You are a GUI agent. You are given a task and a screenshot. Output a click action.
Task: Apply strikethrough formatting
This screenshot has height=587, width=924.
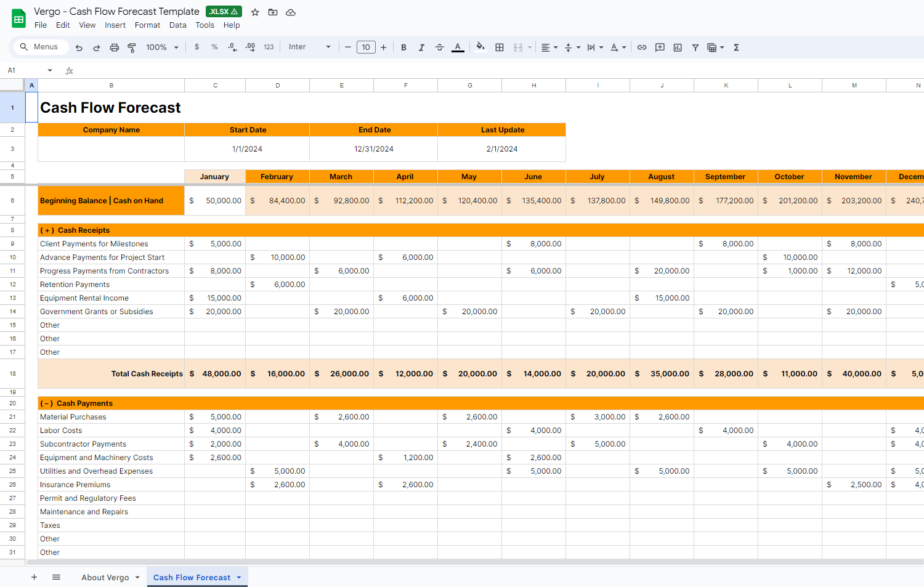439,47
